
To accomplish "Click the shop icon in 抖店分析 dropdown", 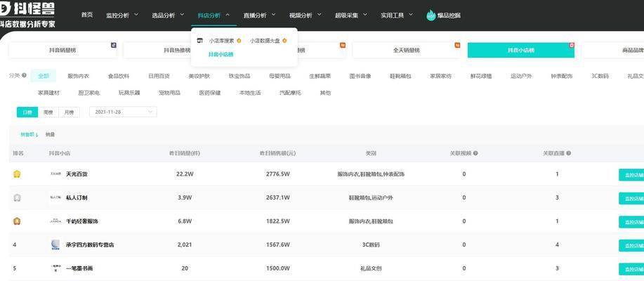I will [200, 41].
